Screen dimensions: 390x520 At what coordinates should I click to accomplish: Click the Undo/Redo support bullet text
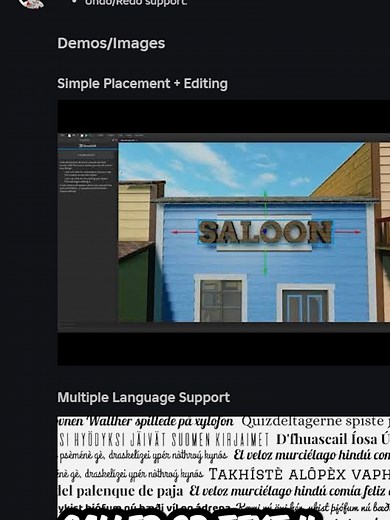[136, 3]
